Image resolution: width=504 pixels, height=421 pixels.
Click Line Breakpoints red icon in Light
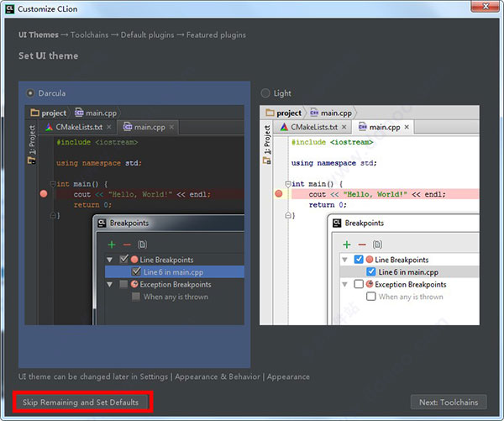point(370,259)
